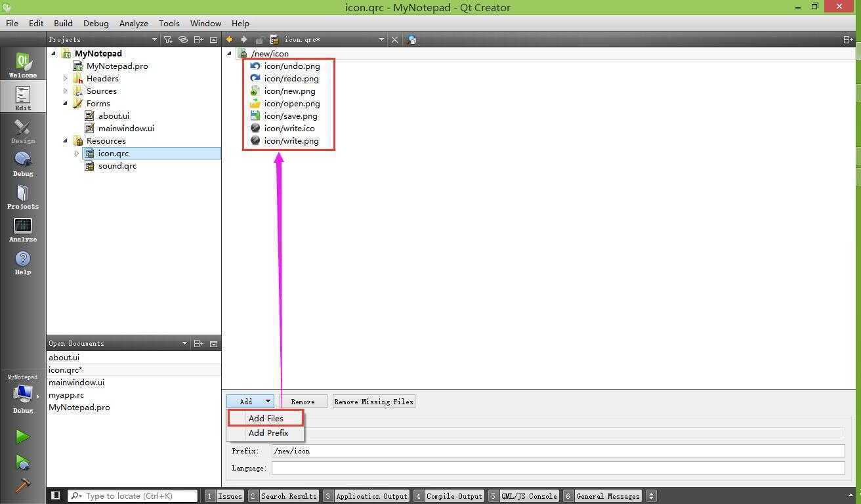861x504 pixels.
Task: Open the Welcome mode
Action: click(23, 65)
